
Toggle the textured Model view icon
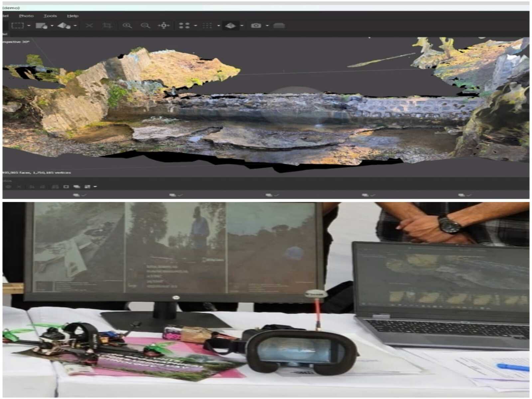230,26
